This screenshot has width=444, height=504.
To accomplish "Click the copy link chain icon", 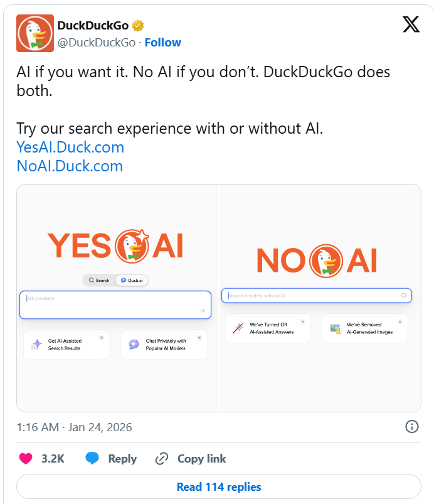I will pos(162,459).
